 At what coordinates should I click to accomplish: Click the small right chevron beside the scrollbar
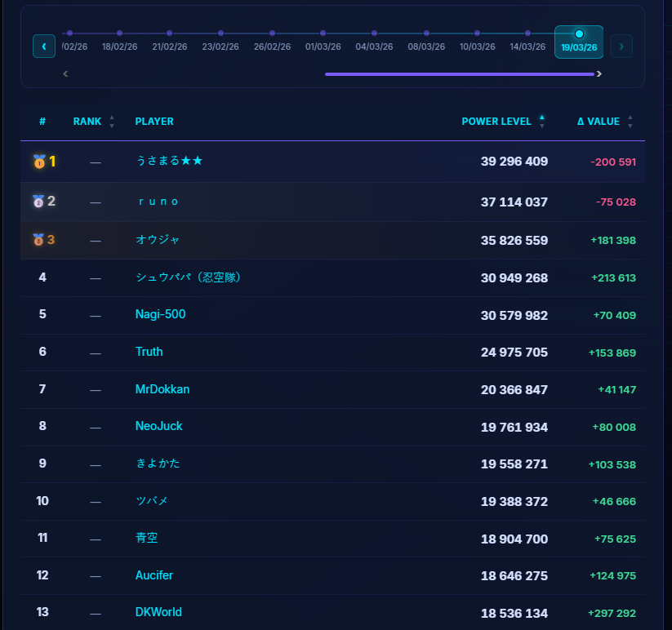599,73
